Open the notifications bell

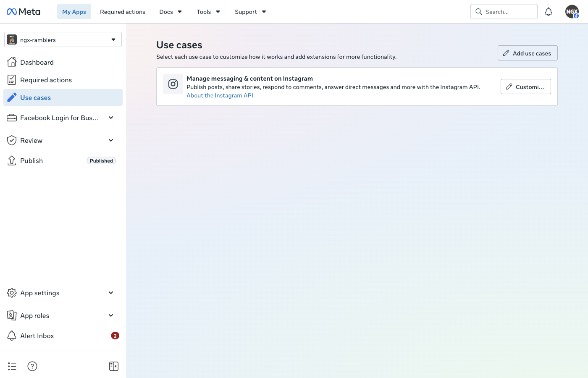[x=549, y=12]
